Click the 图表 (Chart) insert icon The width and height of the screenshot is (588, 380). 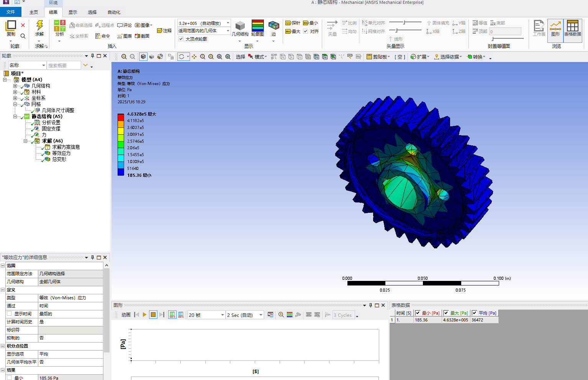tap(125, 36)
